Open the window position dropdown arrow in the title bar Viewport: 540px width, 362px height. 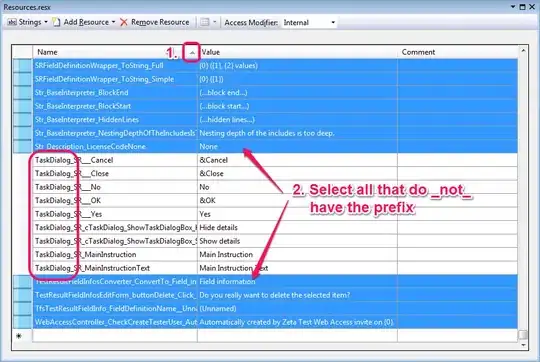click(513, 7)
